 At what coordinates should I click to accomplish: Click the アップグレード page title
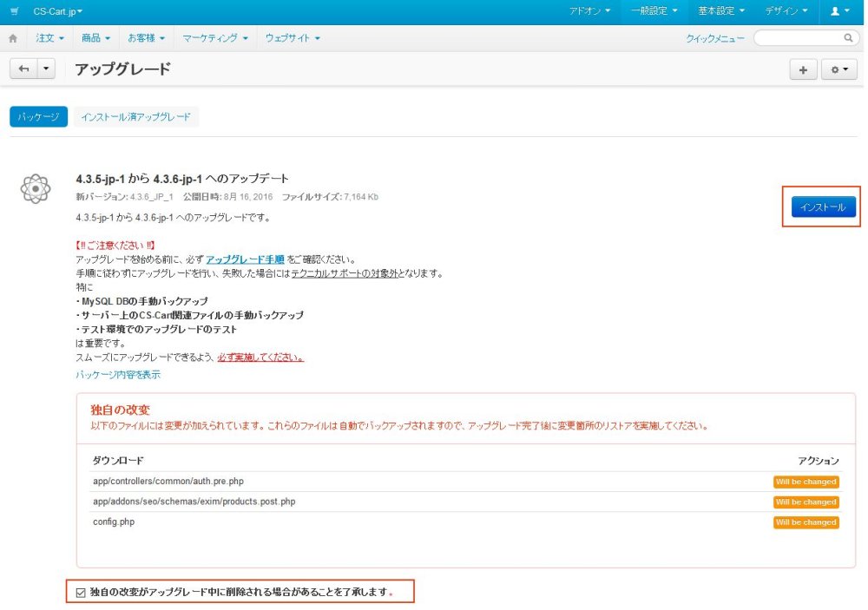tap(123, 69)
